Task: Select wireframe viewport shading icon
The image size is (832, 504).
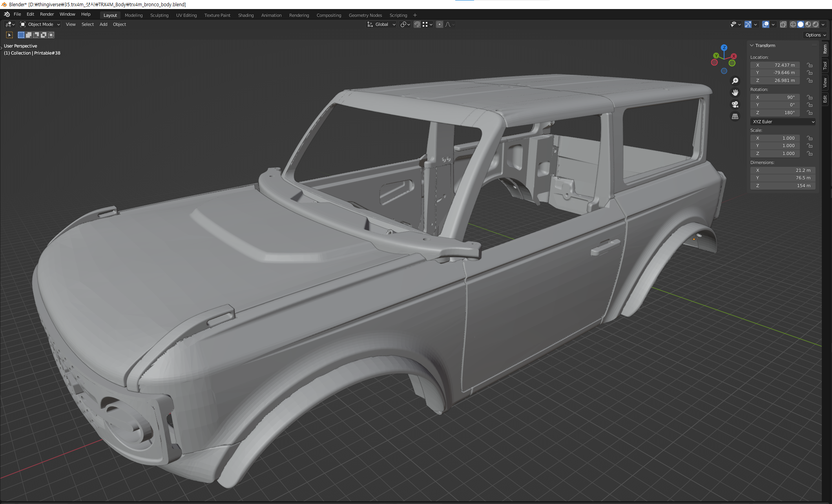Action: click(793, 24)
